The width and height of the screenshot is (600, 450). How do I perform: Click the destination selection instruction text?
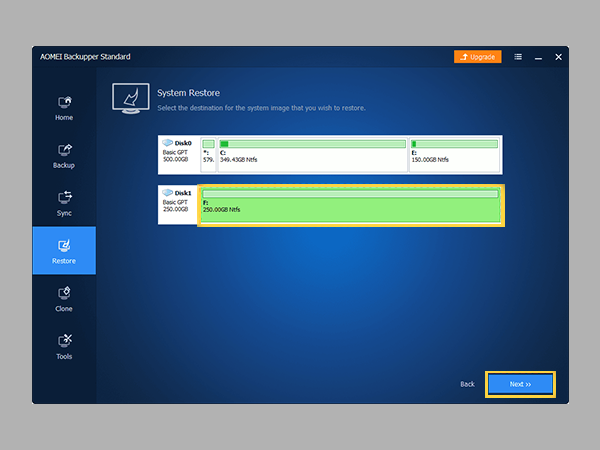[261, 108]
